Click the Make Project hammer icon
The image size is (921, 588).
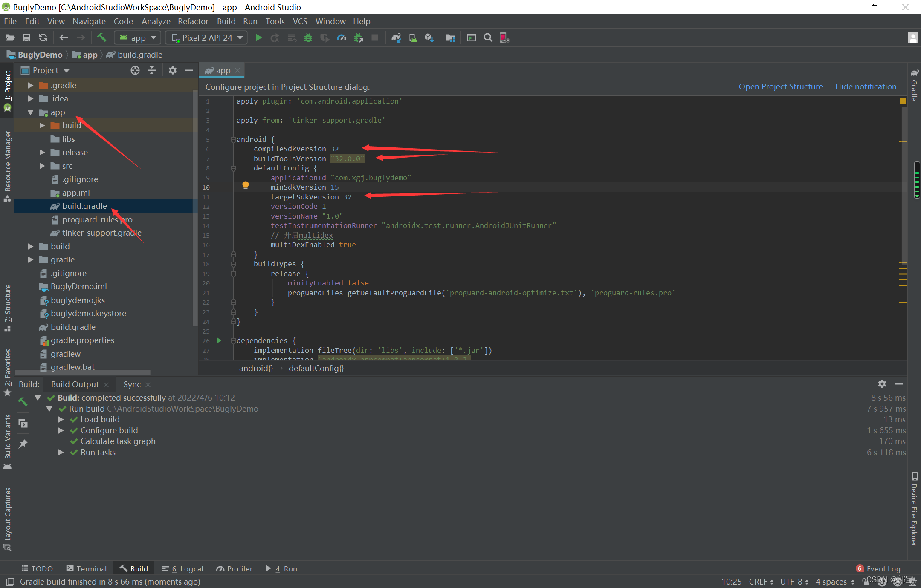click(101, 38)
